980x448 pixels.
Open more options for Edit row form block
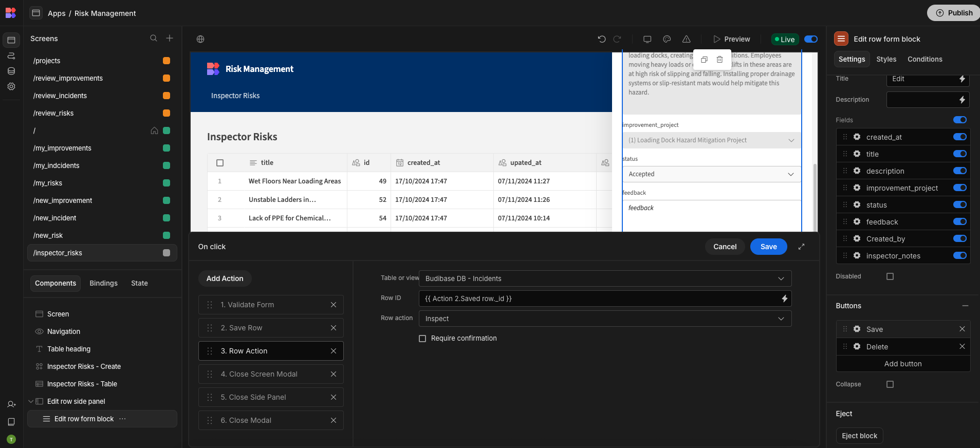[x=122, y=419]
